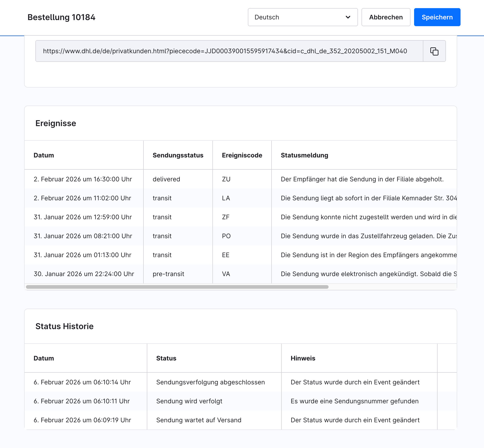Click the event code VA
Image resolution: width=484 pixels, height=448 pixels.
coord(226,274)
